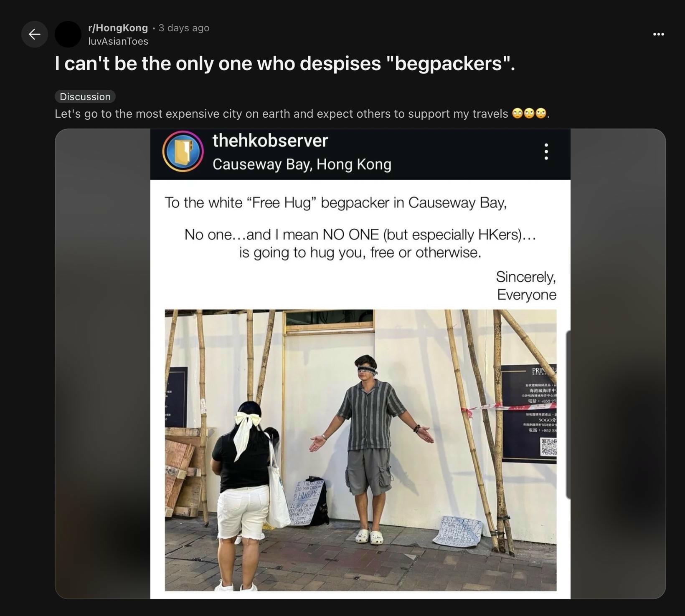Open the r/HongKong subreddit link

[x=118, y=28]
